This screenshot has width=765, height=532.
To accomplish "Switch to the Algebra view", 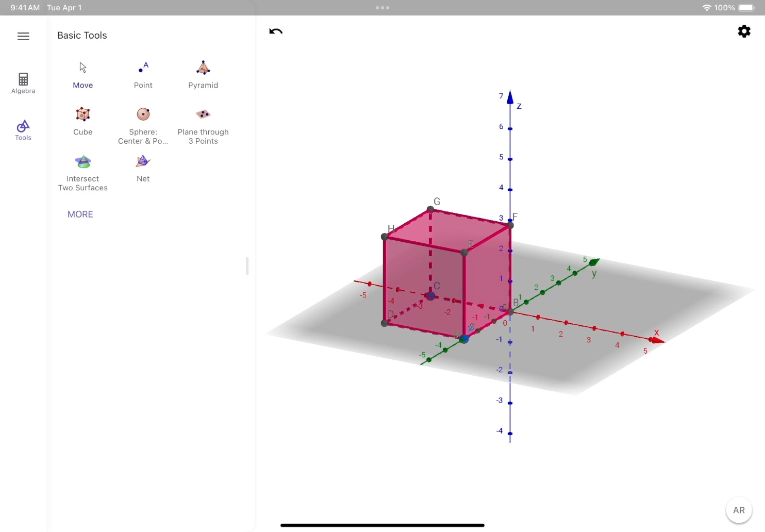I will [23, 83].
